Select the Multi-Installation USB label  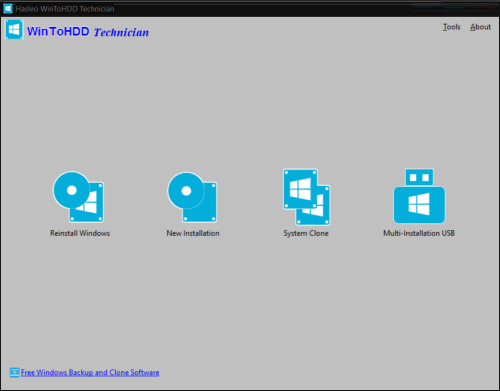click(419, 233)
